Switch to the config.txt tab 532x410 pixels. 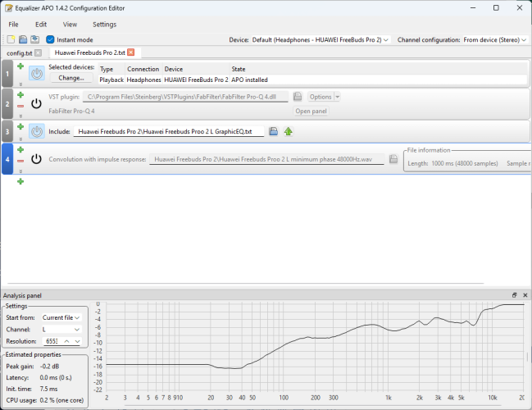tap(20, 53)
